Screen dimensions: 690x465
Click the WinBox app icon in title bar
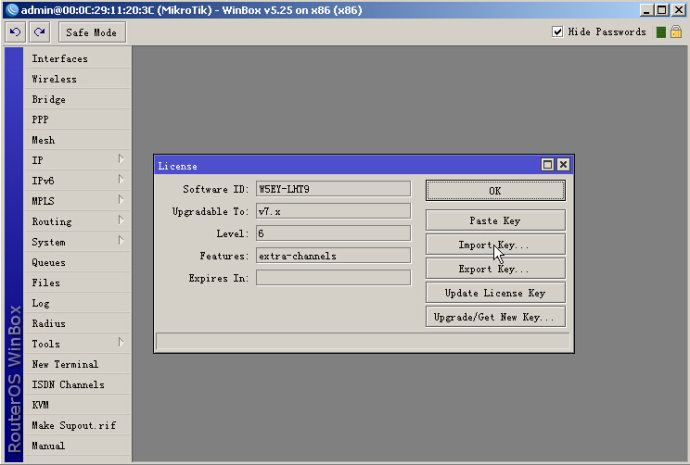[x=12, y=10]
